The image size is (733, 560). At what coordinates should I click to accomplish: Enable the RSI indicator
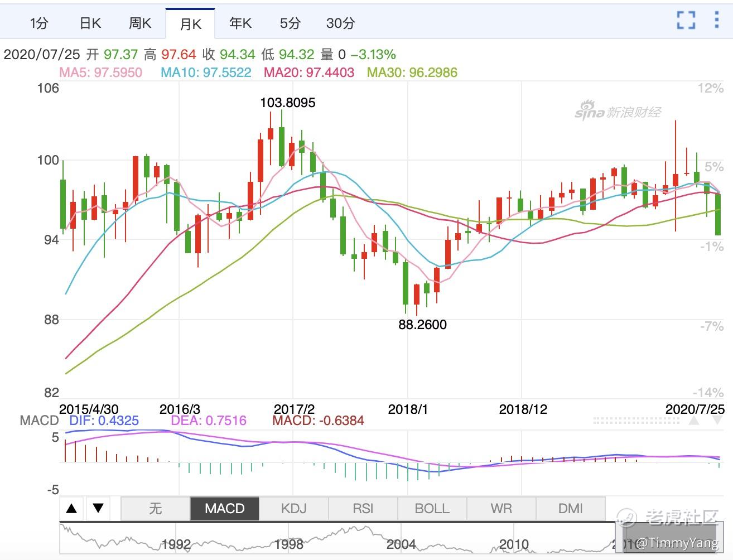click(x=363, y=508)
